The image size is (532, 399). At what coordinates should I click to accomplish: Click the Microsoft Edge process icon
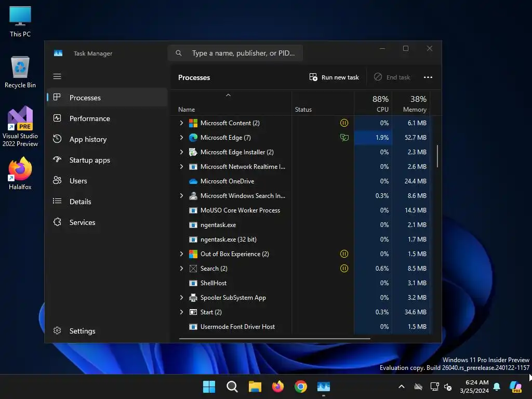193,137
